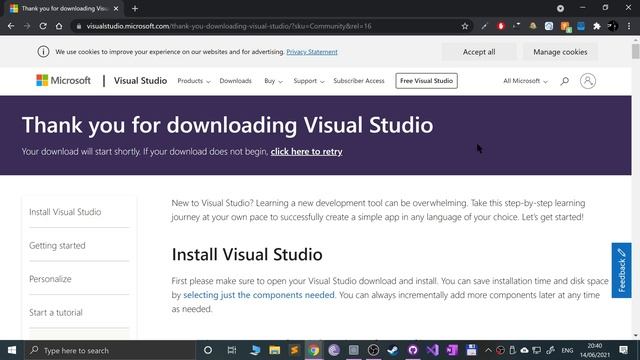Screen dimensions: 640x360
Task: Open the eyedropper extension icon
Action: (484, 26)
